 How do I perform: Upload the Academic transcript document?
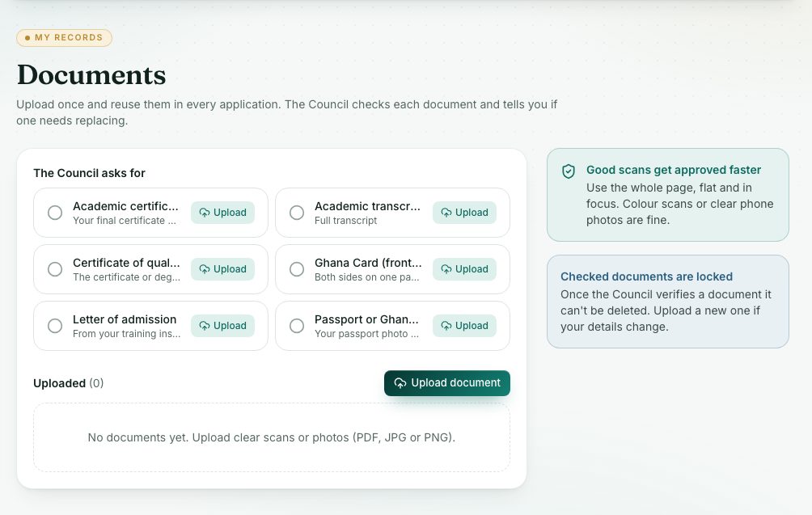(x=464, y=213)
